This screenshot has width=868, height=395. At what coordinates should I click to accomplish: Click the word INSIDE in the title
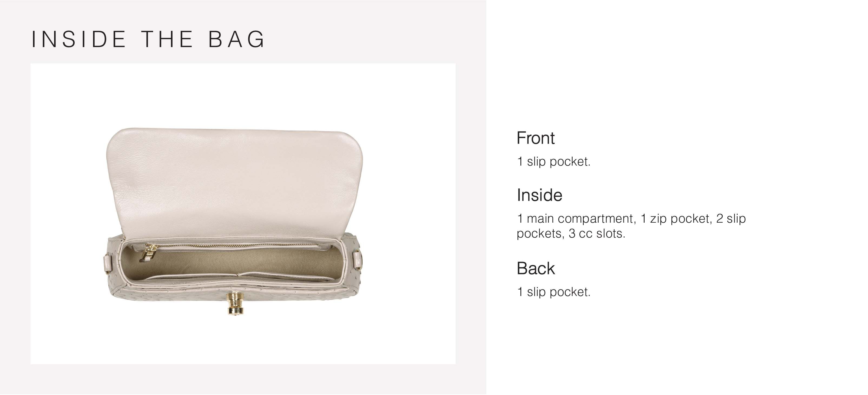click(x=78, y=39)
